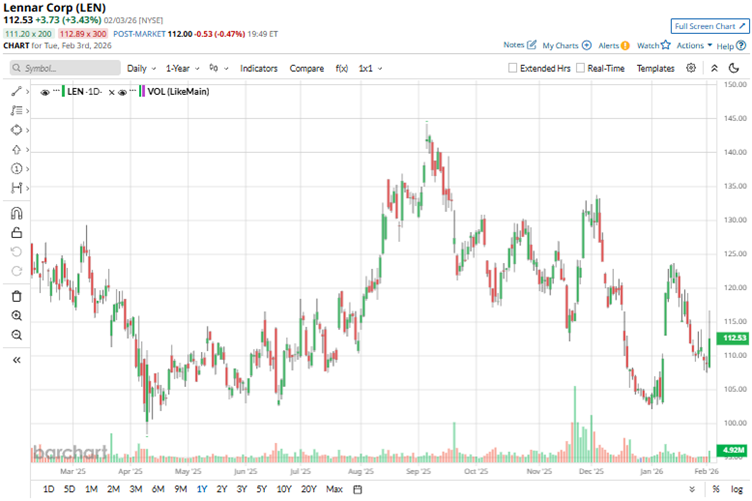Image resolution: width=752 pixels, height=501 pixels.
Task: Click the VOL purple color swatch
Action: click(x=142, y=91)
